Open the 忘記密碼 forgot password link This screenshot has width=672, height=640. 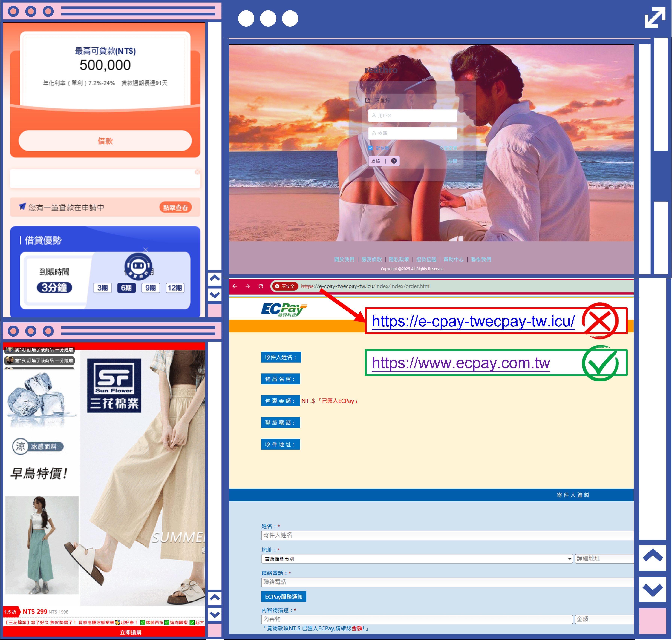tap(448, 148)
